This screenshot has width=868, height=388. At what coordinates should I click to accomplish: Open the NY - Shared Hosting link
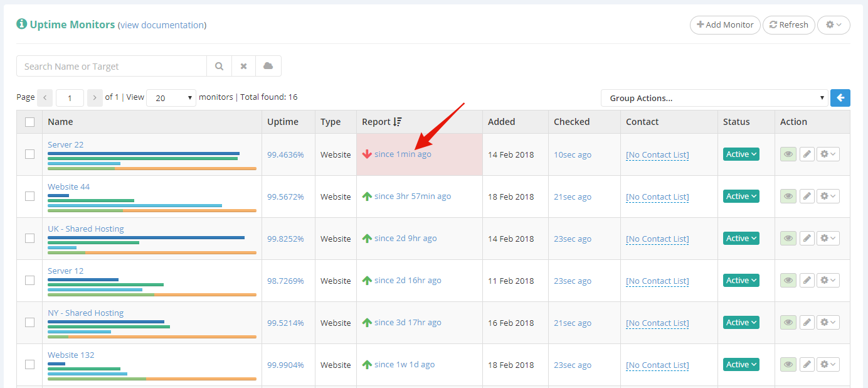click(85, 313)
